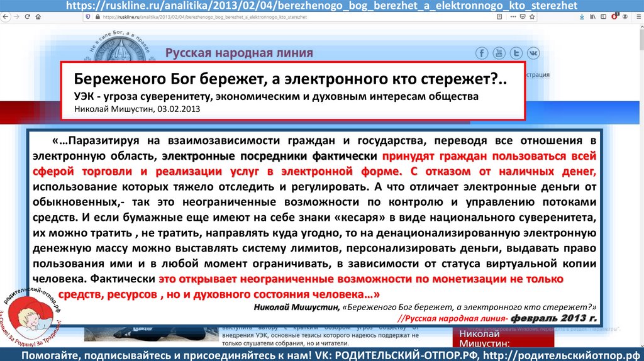Open the site's YouTube channel icon
Image resolution: width=644 pixels, height=361 pixels.
coord(499,53)
